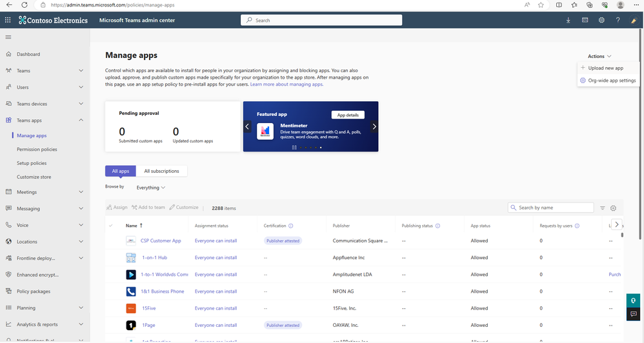The height and width of the screenshot is (343, 644).
Task: Click the Locations globe icon
Action: click(x=8, y=241)
